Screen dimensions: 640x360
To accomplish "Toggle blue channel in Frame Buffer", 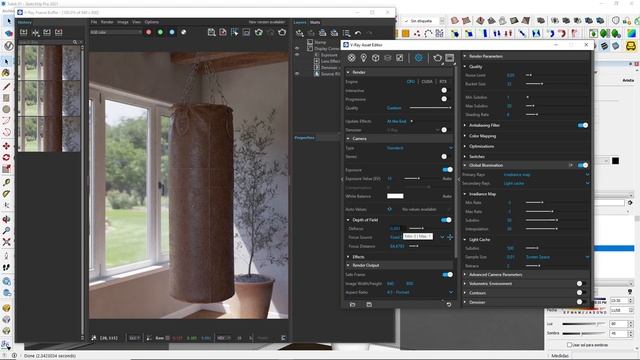I will pyautogui.click(x=172, y=32).
